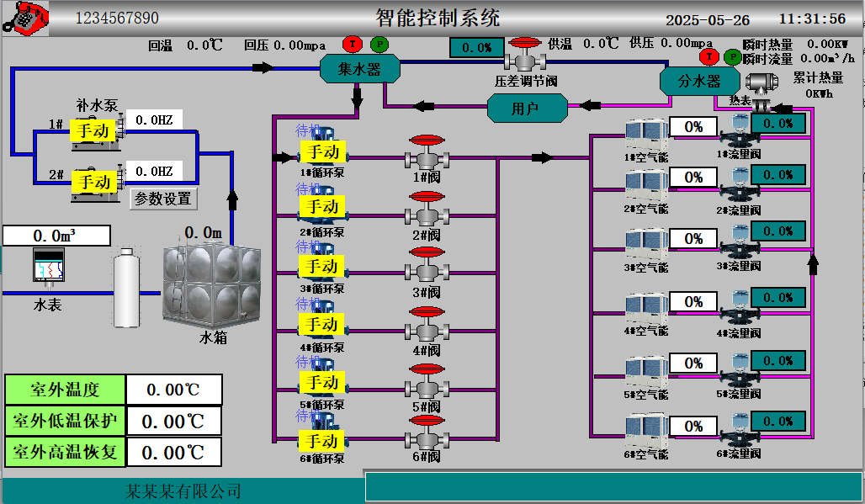The height and width of the screenshot is (504, 865).
Task: Open the 参数设置 parameter settings
Action: 163,199
